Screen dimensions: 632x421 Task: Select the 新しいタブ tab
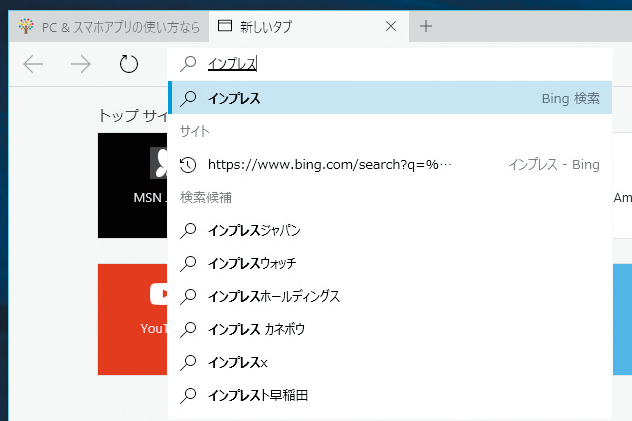(309, 26)
